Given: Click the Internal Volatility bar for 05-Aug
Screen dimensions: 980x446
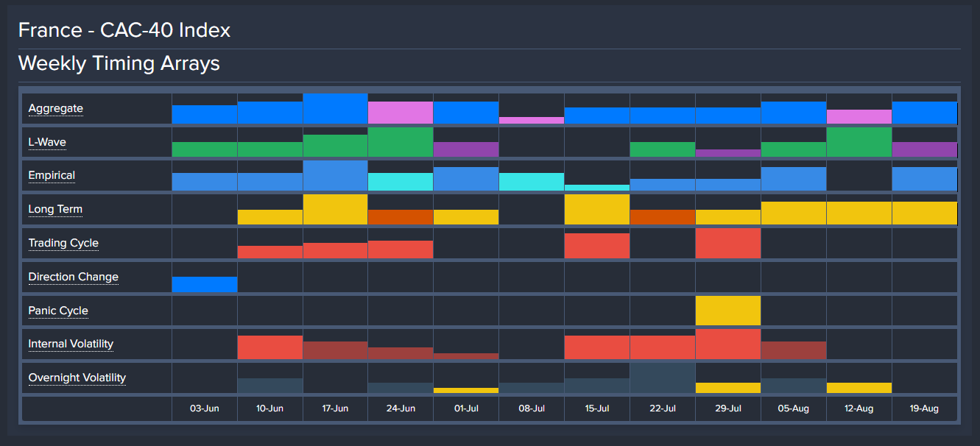Looking at the screenshot, I should pos(794,350).
